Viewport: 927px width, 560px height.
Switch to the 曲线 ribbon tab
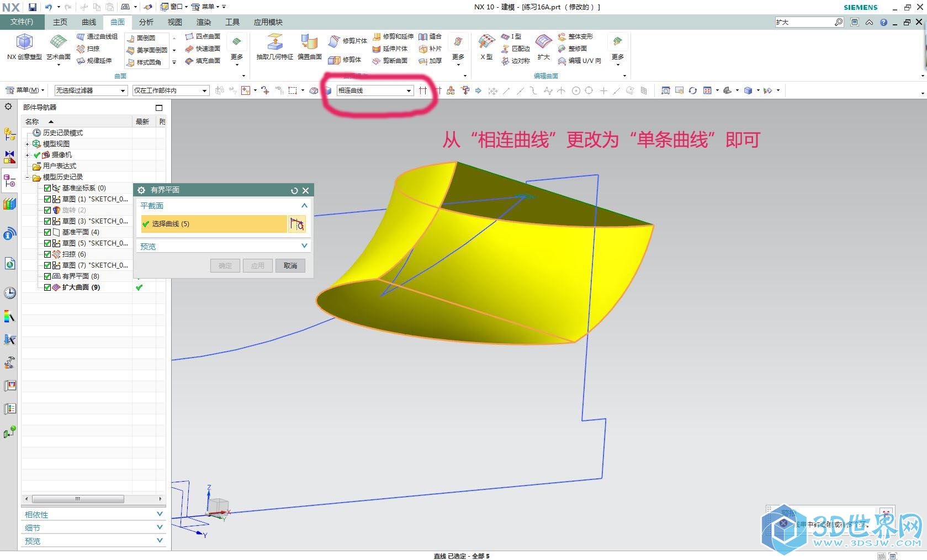89,22
